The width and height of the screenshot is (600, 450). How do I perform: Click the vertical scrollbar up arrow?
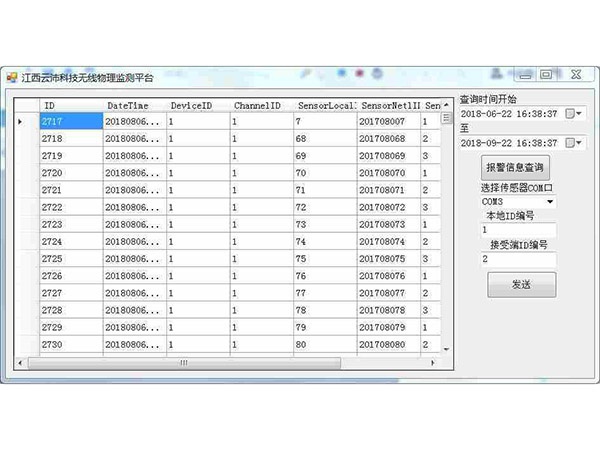pos(445,104)
